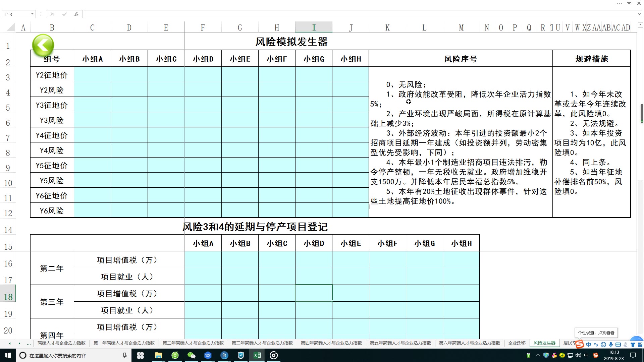
Task: Select the 小组D cell for 第二年 项目增值税
Action: point(314,260)
